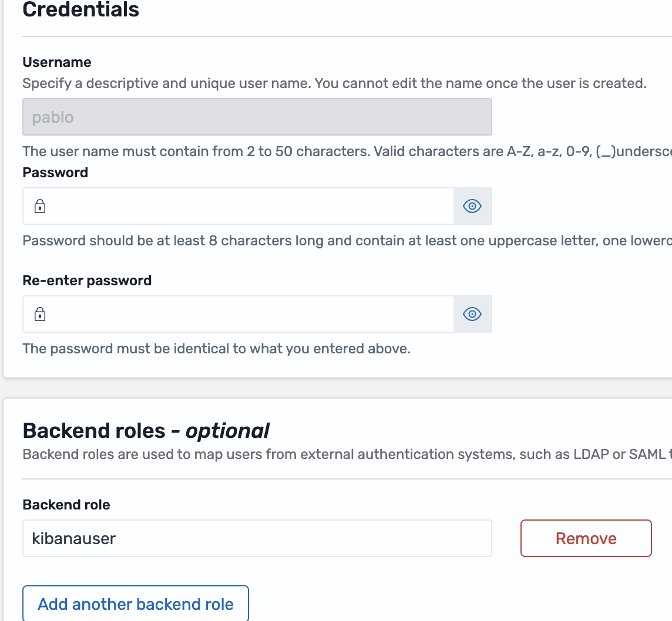Screen dimensions: 672x621
Task: Focus the Password input field
Action: [x=247, y=206]
